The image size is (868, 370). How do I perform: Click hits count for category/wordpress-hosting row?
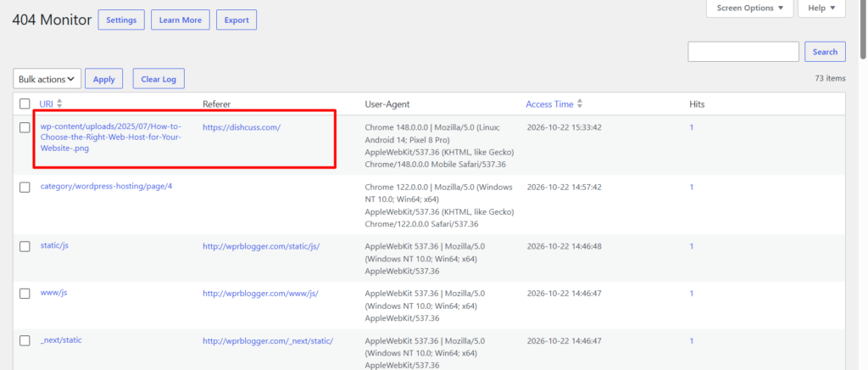692,188
